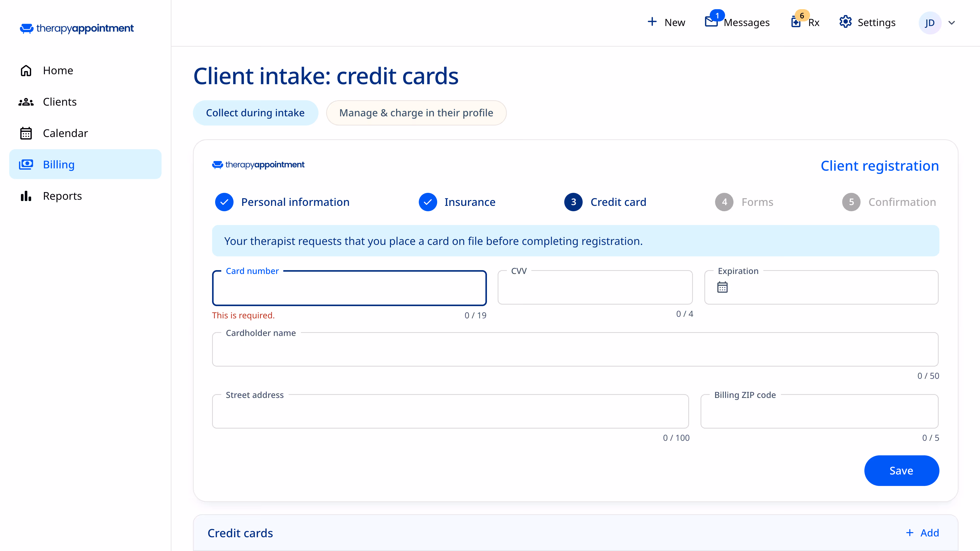The width and height of the screenshot is (980, 551).
Task: Go to Personal information step
Action: [295, 202]
